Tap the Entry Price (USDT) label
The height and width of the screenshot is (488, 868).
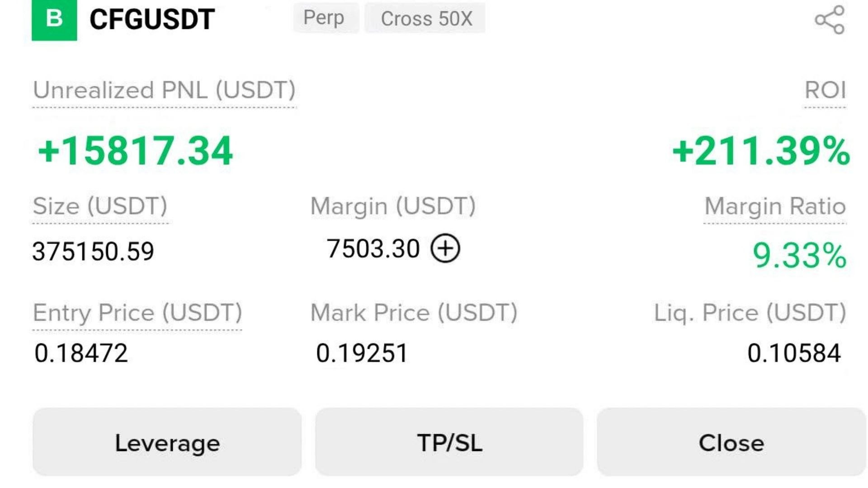coord(137,313)
